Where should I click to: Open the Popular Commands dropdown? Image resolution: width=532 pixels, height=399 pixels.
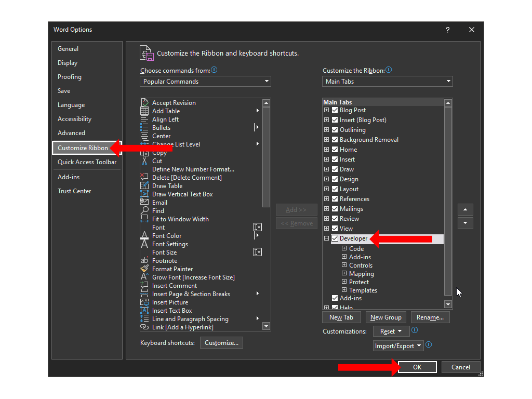[205, 82]
